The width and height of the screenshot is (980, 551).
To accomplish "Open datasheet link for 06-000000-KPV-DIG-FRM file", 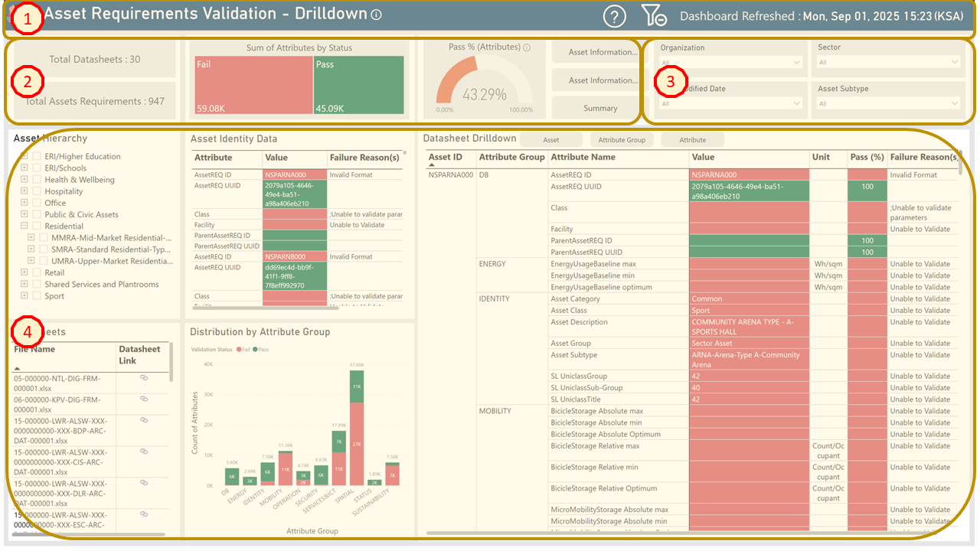I will pyautogui.click(x=143, y=399).
